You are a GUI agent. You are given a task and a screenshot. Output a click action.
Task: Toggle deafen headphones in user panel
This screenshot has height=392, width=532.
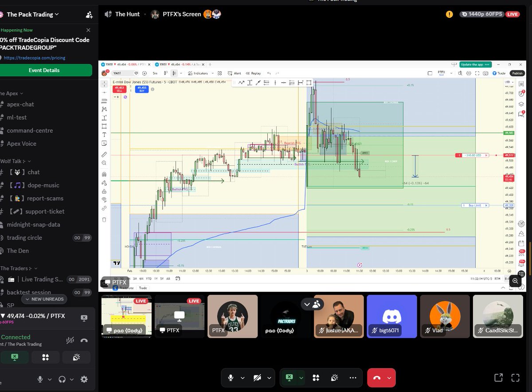pyautogui.click(x=62, y=379)
